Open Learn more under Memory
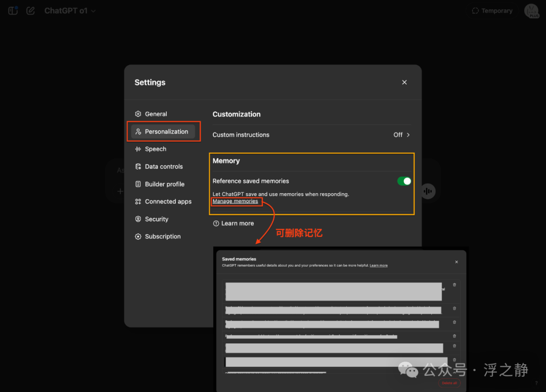The image size is (546, 392). [x=237, y=224]
